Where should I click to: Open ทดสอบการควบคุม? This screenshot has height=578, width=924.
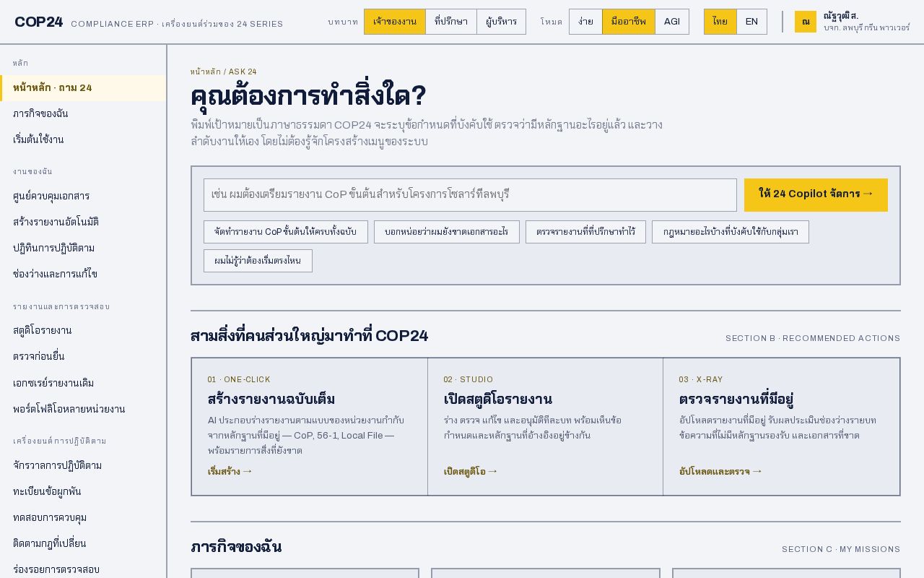tap(83, 517)
